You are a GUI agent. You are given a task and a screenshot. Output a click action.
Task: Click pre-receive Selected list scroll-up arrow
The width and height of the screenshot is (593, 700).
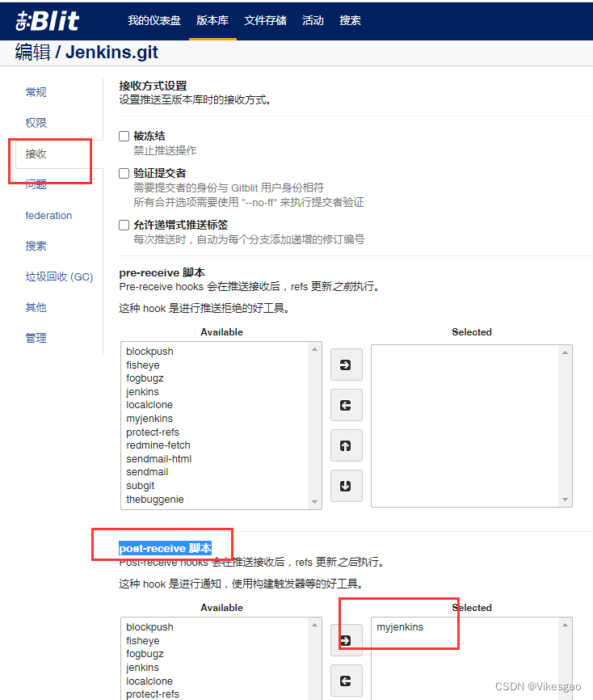[x=565, y=352]
